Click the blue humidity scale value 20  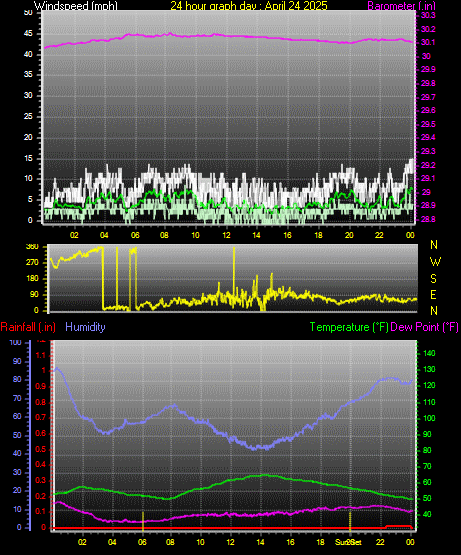[17, 491]
